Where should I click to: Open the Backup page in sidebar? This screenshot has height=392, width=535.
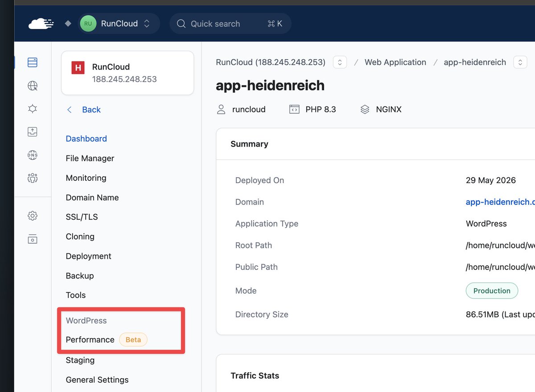79,276
